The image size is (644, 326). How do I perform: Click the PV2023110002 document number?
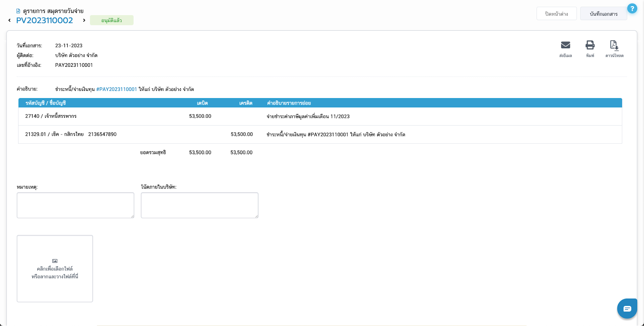[x=45, y=21]
